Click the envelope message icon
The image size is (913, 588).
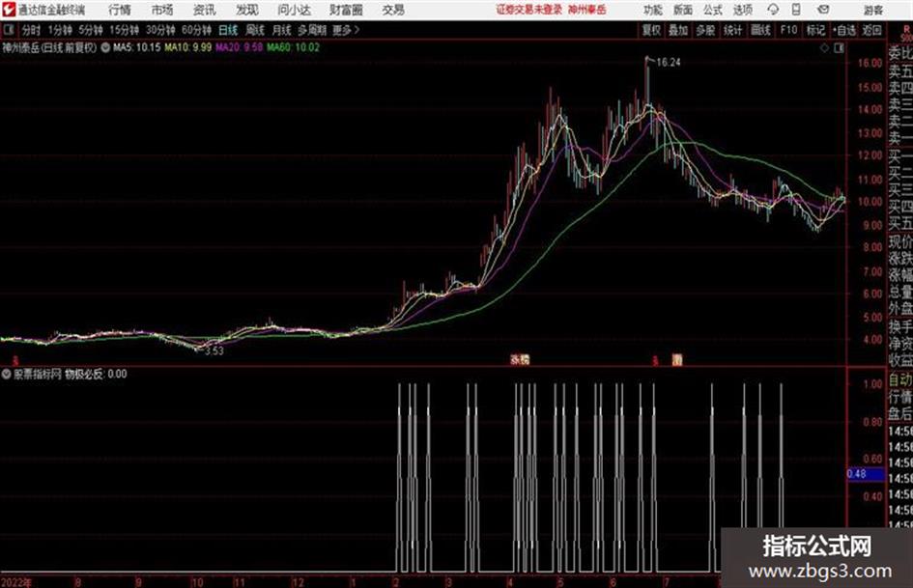(823, 10)
